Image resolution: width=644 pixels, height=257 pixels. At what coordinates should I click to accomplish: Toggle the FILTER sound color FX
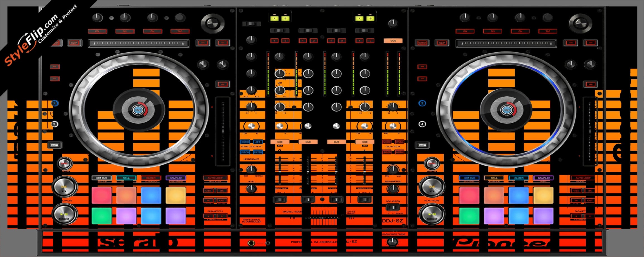258,152
